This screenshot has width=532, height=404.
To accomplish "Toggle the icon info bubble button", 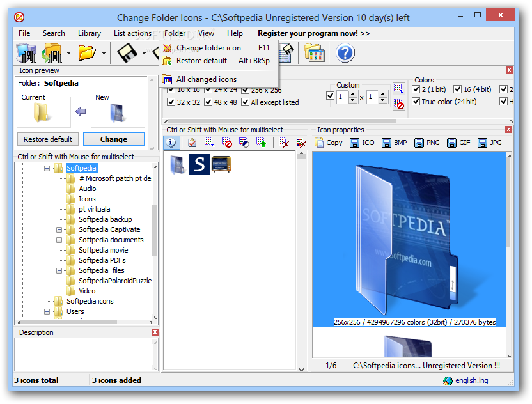I will [171, 143].
